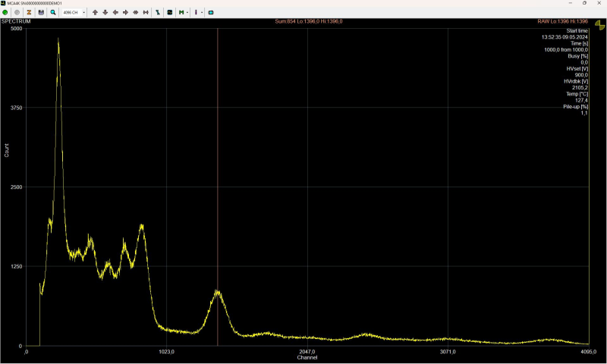607x364 pixels.
Task: Click the RAW Lo:1396 Hi:1396 readout
Action: click(562, 21)
